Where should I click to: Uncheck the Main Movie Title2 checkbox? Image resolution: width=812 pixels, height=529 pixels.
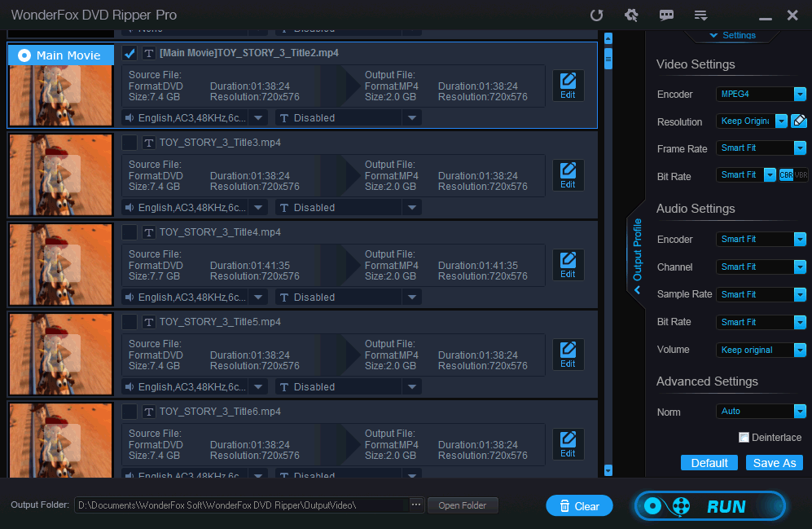[x=129, y=53]
